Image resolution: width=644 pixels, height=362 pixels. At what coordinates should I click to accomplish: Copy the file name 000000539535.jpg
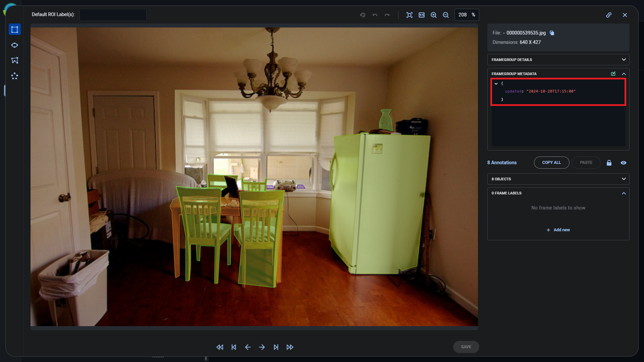point(552,33)
